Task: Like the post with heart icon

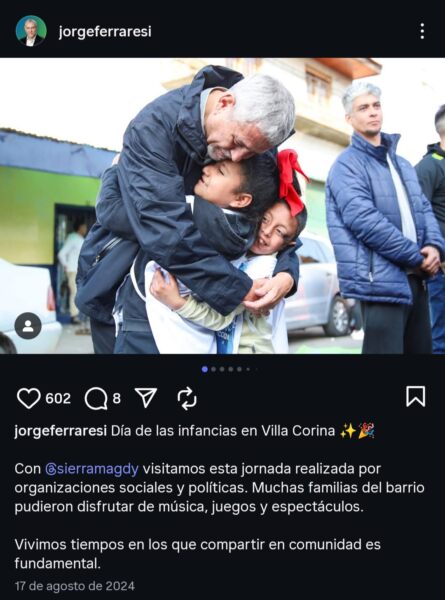Action: [29, 398]
